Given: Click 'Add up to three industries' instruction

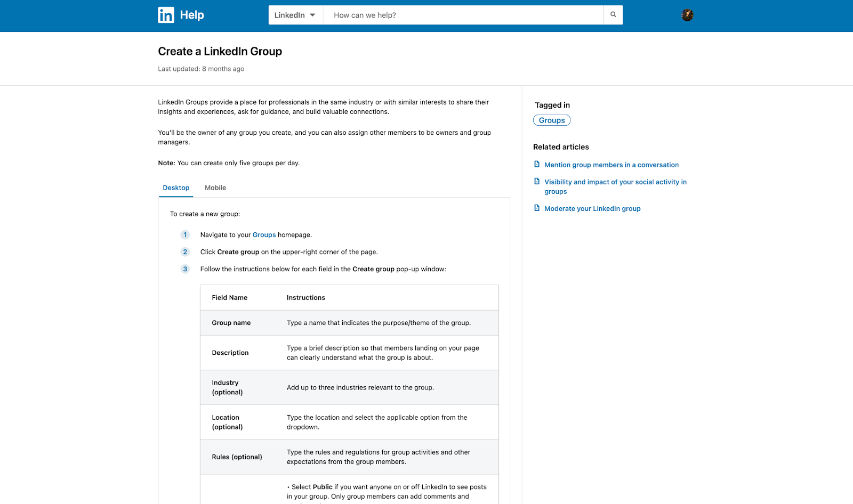Looking at the screenshot, I should (360, 388).
